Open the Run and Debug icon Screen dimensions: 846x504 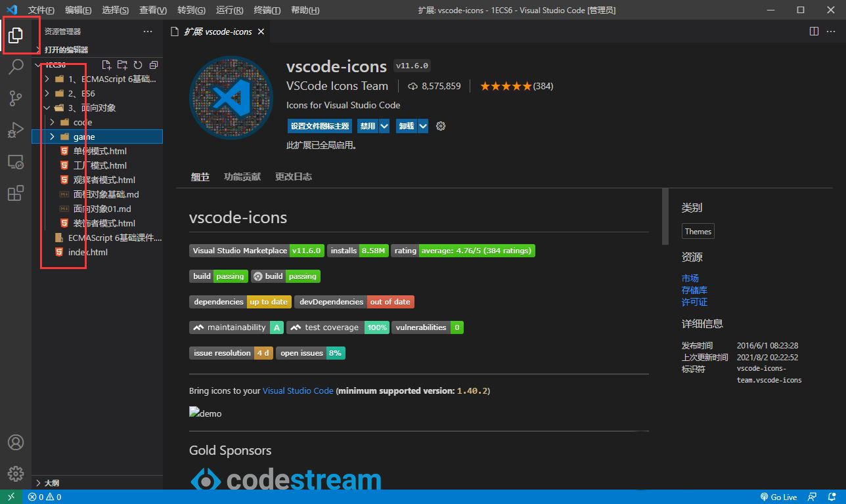[x=16, y=130]
